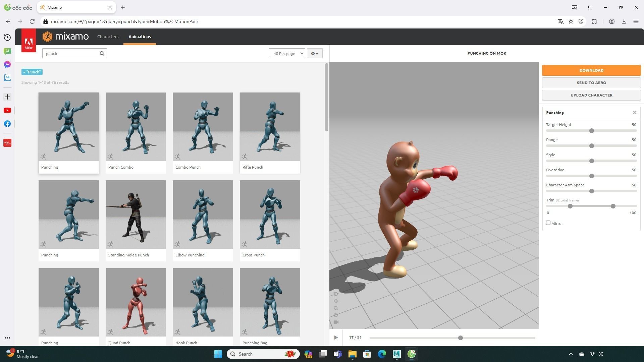Select the Cross Punch thumbnail

[270, 215]
